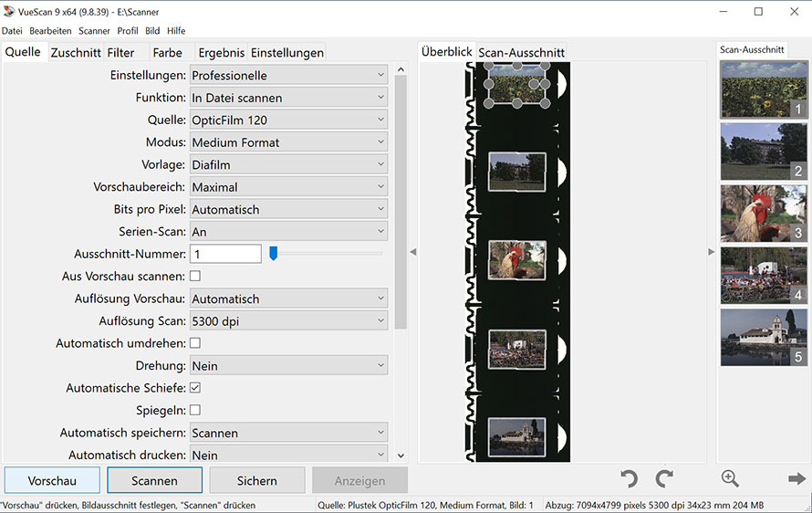Click the rotate left arrow icon
This screenshot has height=513, width=812.
point(629,478)
